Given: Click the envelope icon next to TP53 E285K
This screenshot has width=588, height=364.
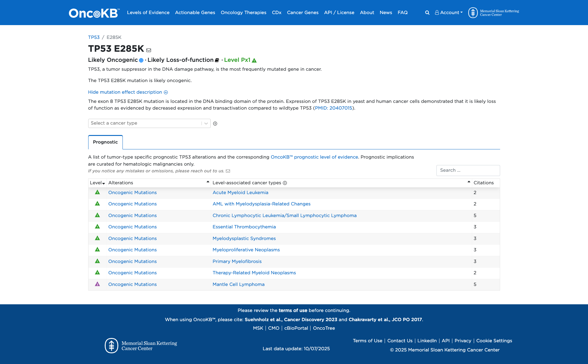Looking at the screenshot, I should click(149, 50).
